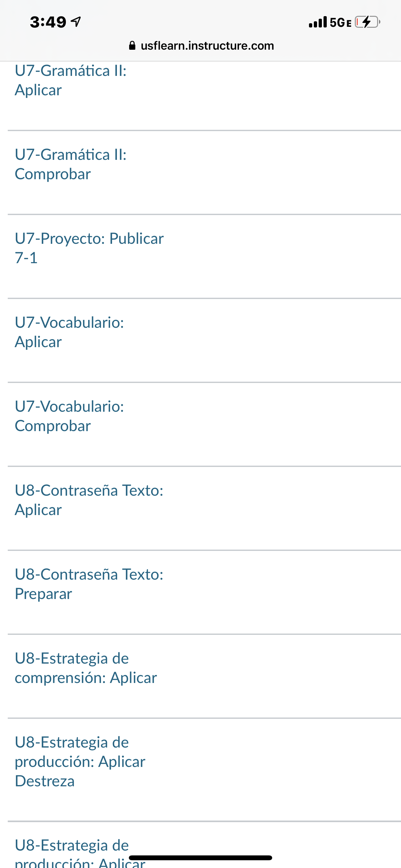
Task: Go to U7-Vocabulario: Aplicar
Action: (x=69, y=332)
